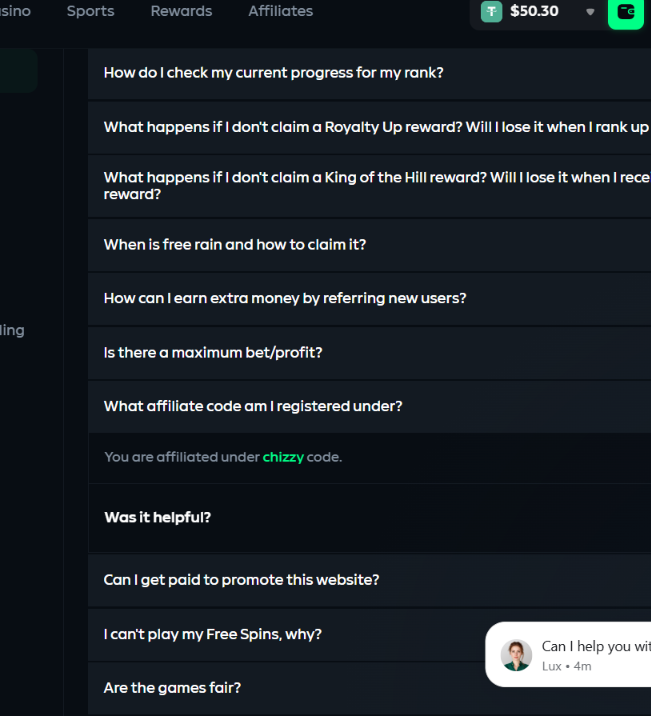
Task: Open the Rewards navigation tab
Action: [181, 11]
